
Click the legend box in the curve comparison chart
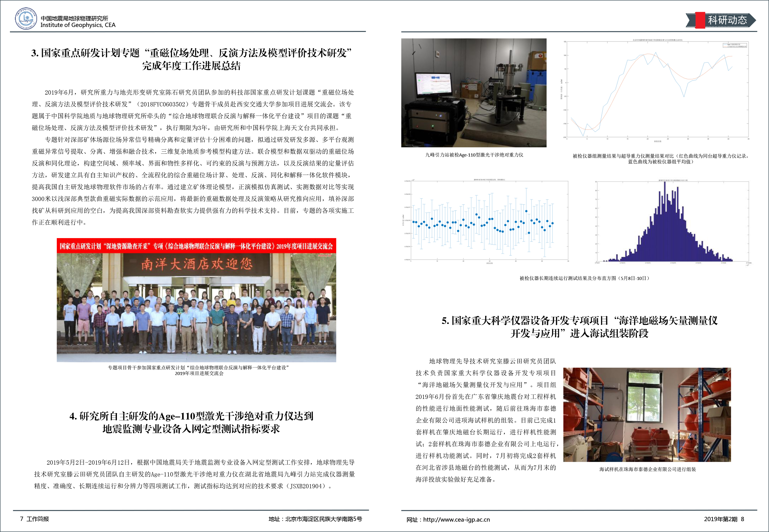[x=735, y=45]
